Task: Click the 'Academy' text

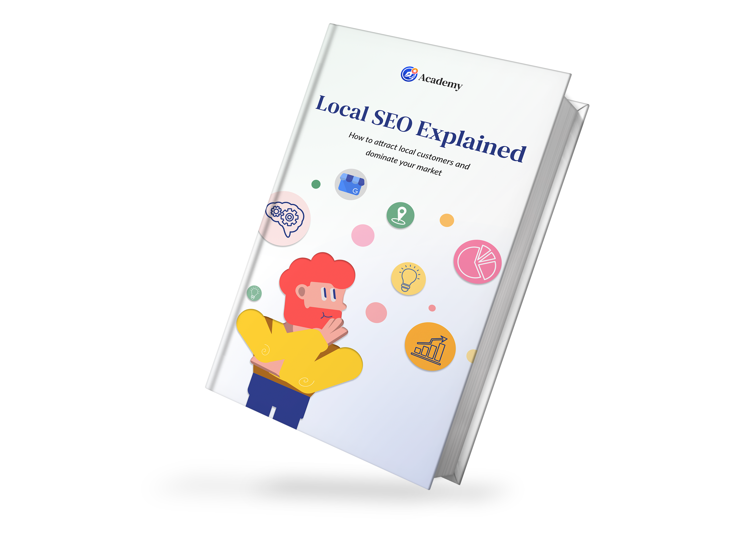Action: pyautogui.click(x=440, y=82)
